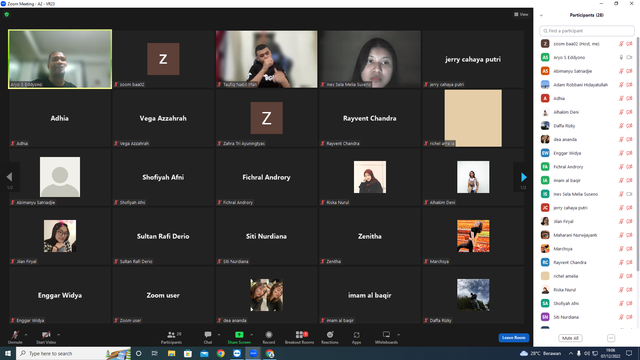Click the green Share Screen icon
This screenshot has height=360, width=640.
(239, 335)
